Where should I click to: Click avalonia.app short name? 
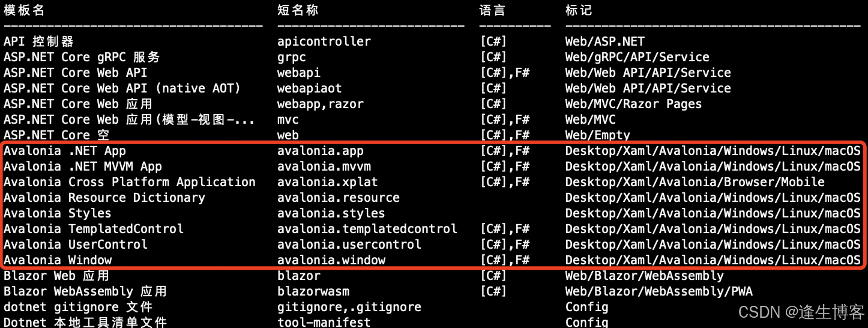(x=321, y=151)
